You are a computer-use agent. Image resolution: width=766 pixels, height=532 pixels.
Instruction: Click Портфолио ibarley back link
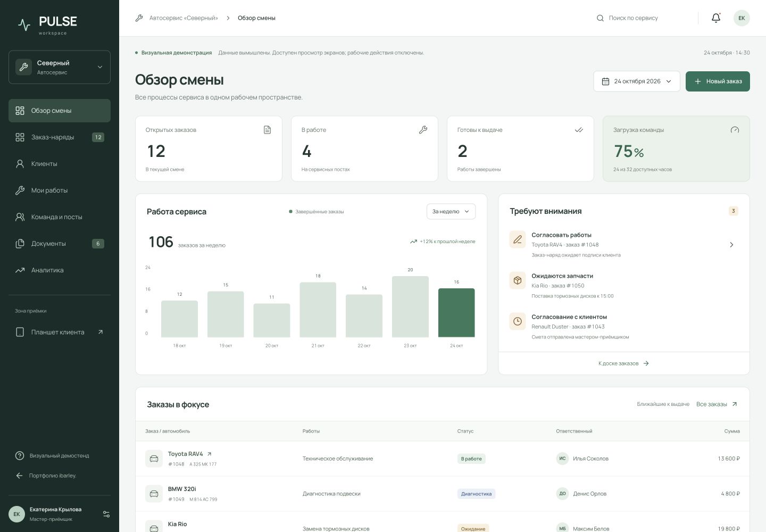(46, 476)
